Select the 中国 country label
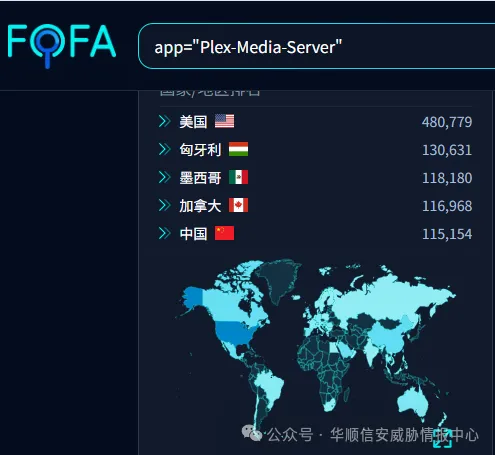The width and height of the screenshot is (495, 455). click(193, 234)
